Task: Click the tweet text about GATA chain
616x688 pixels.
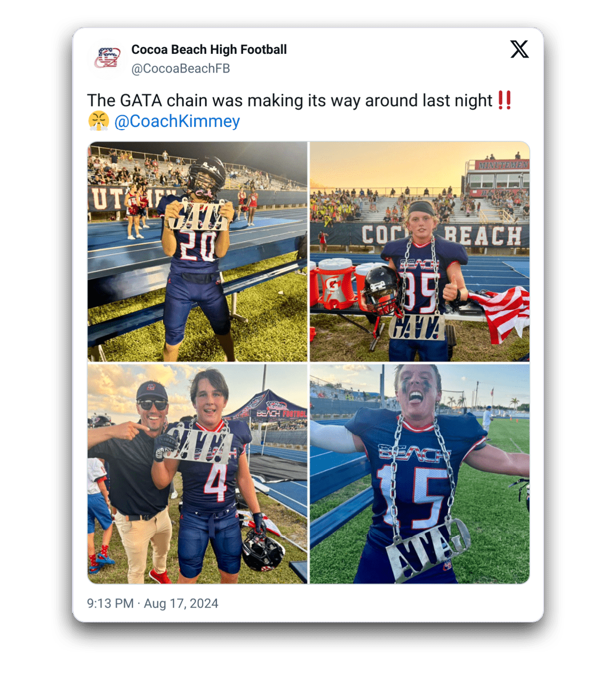Action: (290, 100)
